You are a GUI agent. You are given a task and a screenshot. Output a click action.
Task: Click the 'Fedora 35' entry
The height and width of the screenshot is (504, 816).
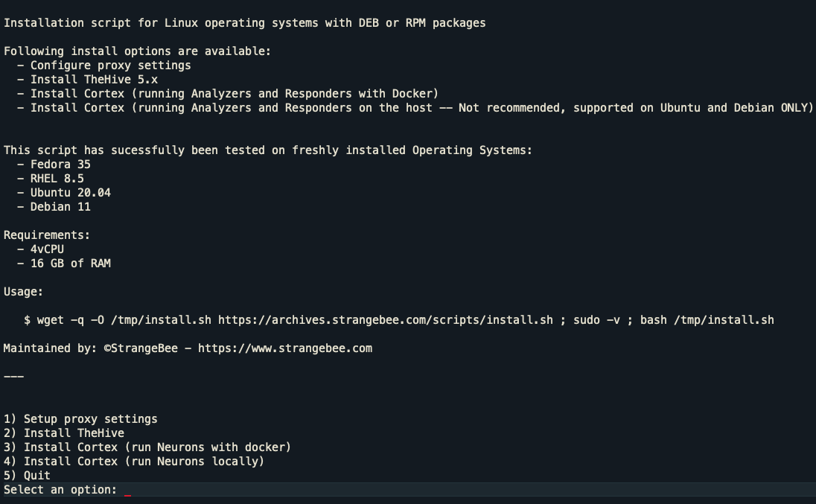(x=60, y=165)
